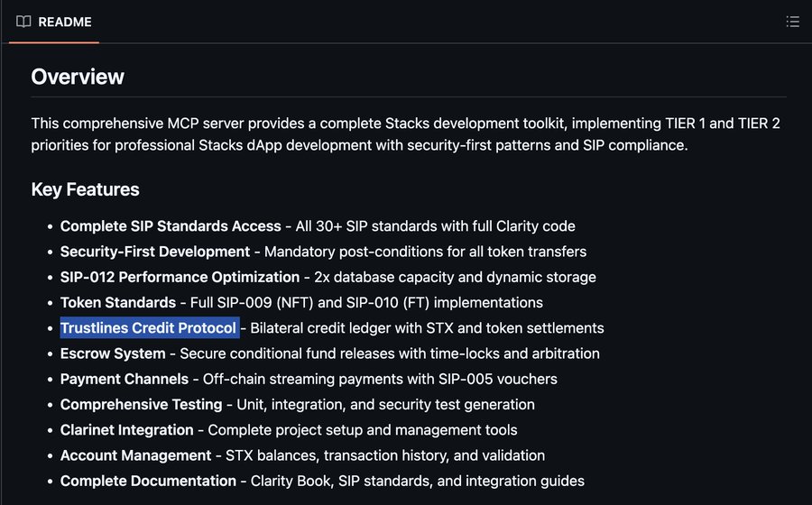Screen dimensions: 812x505
Task: Click Security-First Development bold text
Action: [155, 252]
